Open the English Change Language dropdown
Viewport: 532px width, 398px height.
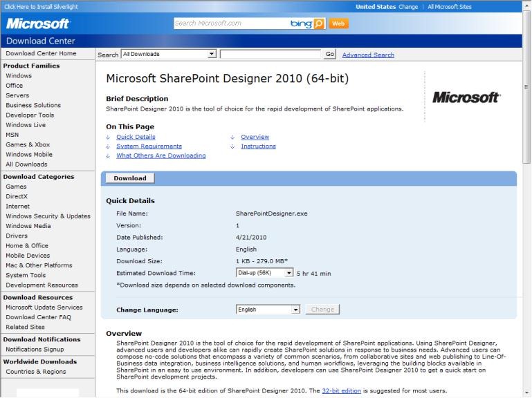tap(268, 310)
